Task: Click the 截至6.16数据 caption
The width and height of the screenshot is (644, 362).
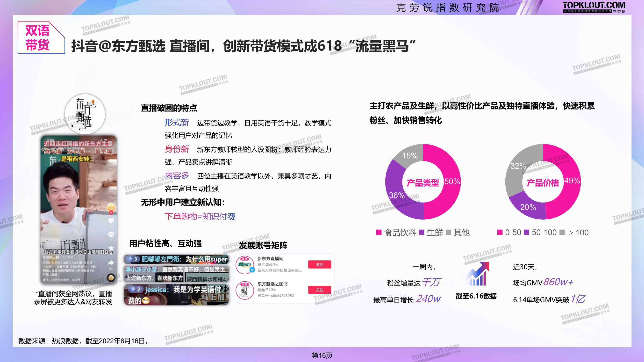Action: (476, 296)
